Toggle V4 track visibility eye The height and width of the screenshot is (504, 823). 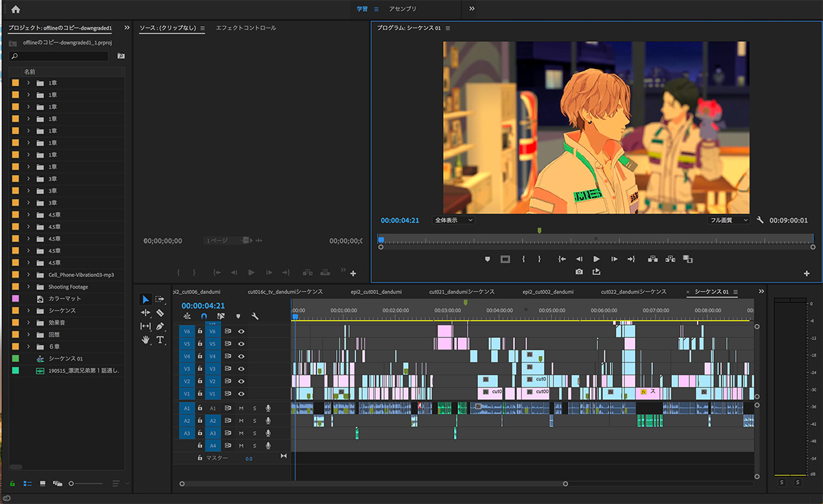click(241, 357)
